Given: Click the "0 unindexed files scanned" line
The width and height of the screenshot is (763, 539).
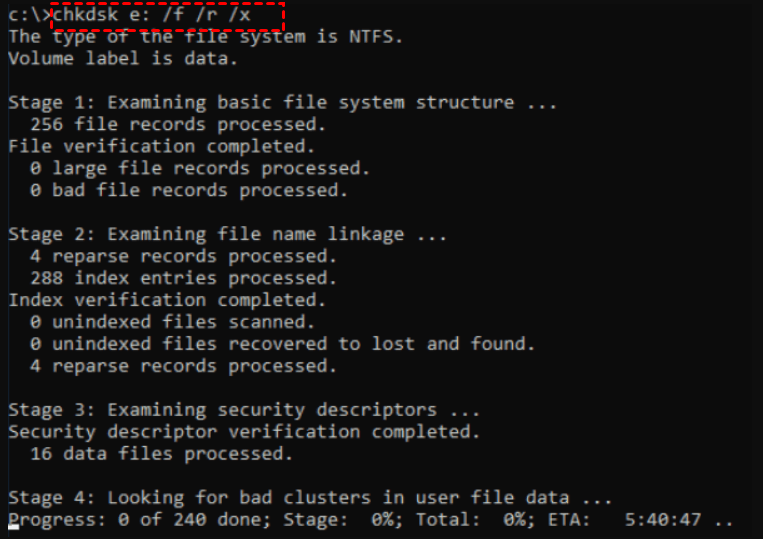Looking at the screenshot, I should tap(173, 322).
